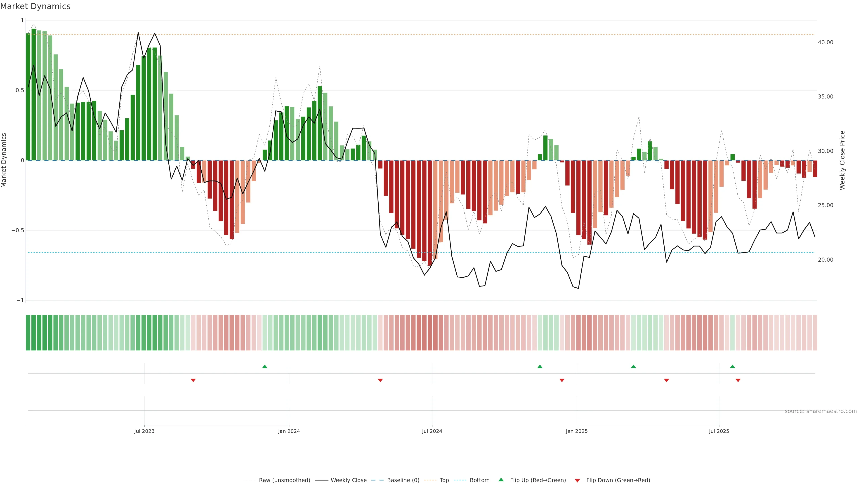The height and width of the screenshot is (488, 868).
Task: Select red flip-down marker before Jul 2024
Action: click(380, 380)
